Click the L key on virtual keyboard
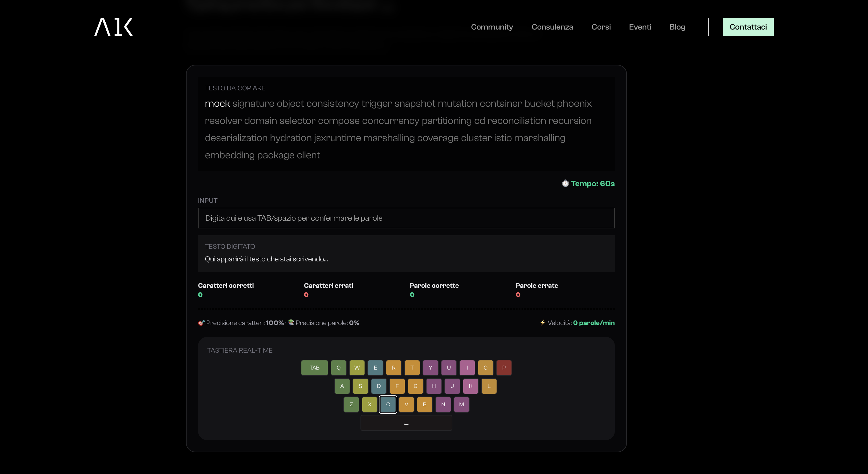Screen dimensions: 868x474 click(489, 386)
